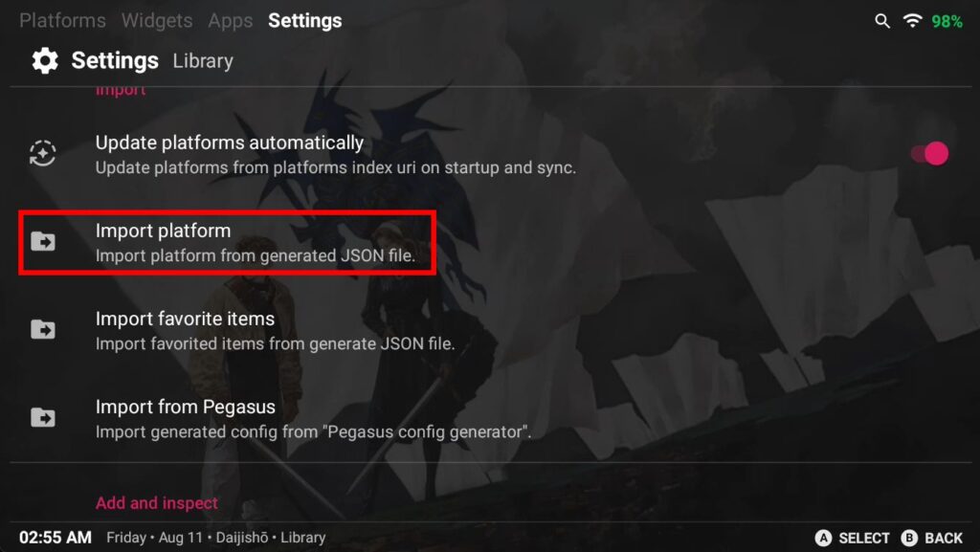Choose Import favorite items option
The width and height of the screenshot is (980, 552).
[x=275, y=330]
